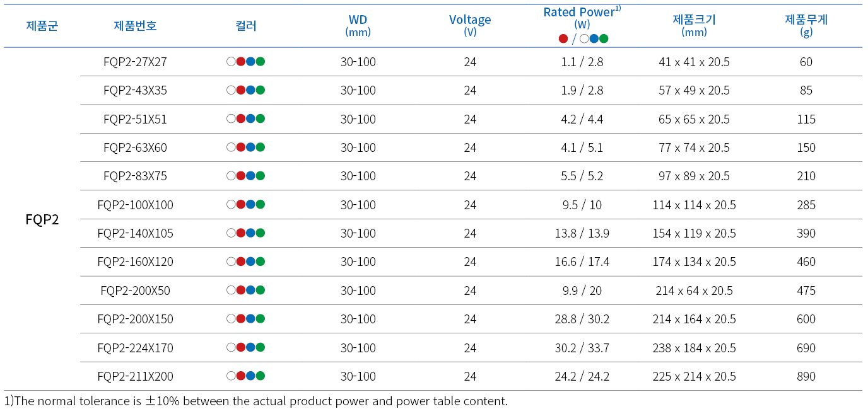
Task: Click the footnote about normal tolerance ±10%
Action: (x=255, y=401)
